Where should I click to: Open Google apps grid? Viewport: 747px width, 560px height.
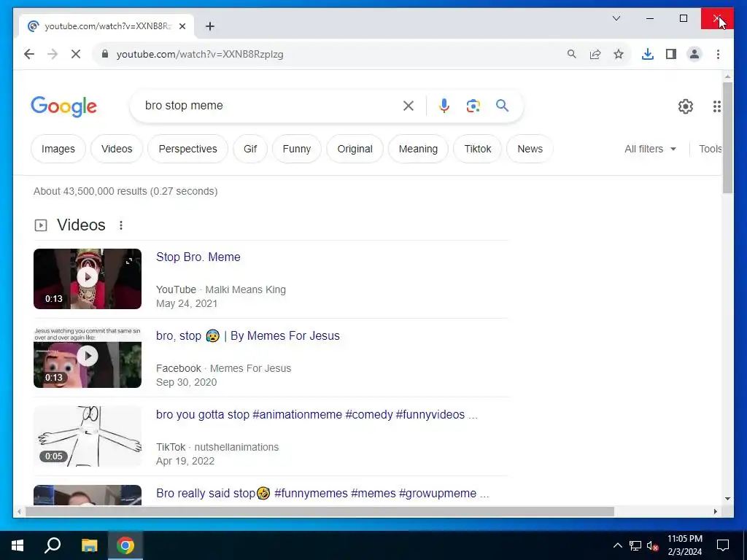tap(716, 106)
